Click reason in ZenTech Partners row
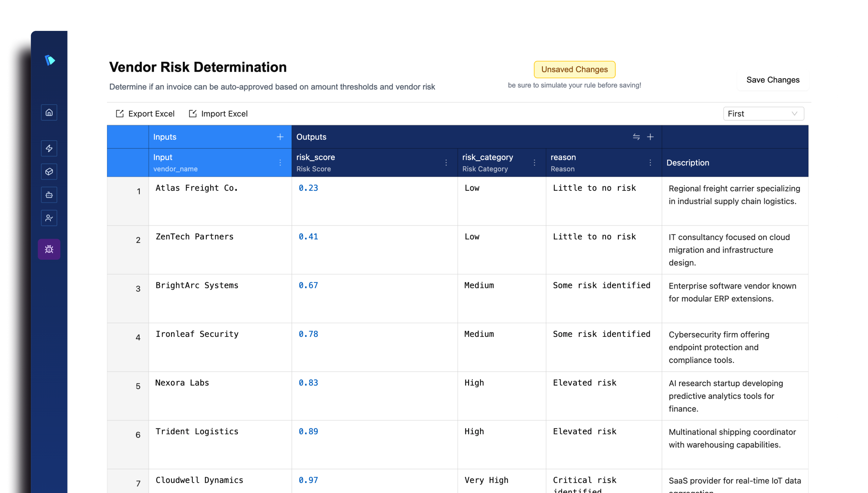868x493 pixels. click(x=603, y=250)
